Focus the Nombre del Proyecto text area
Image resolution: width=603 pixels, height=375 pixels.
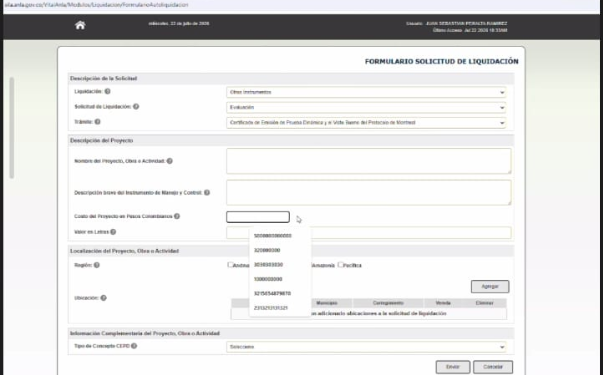coord(369,161)
